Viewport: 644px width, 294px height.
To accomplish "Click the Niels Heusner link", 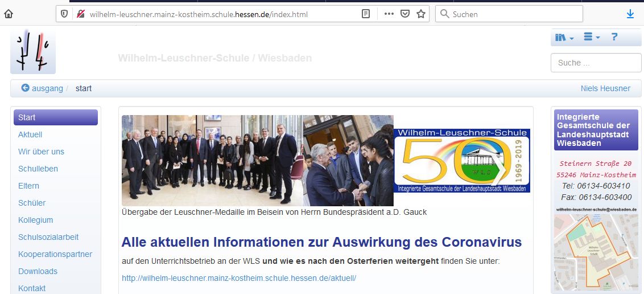I will (x=605, y=88).
